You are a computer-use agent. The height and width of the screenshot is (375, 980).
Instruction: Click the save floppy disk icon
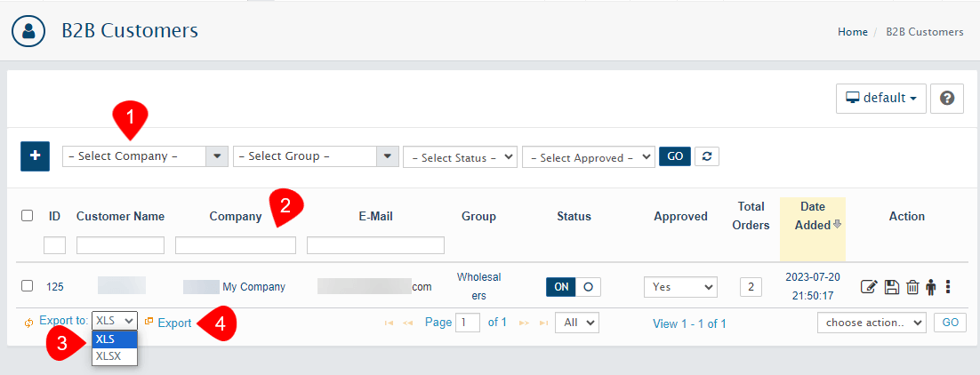[892, 287]
